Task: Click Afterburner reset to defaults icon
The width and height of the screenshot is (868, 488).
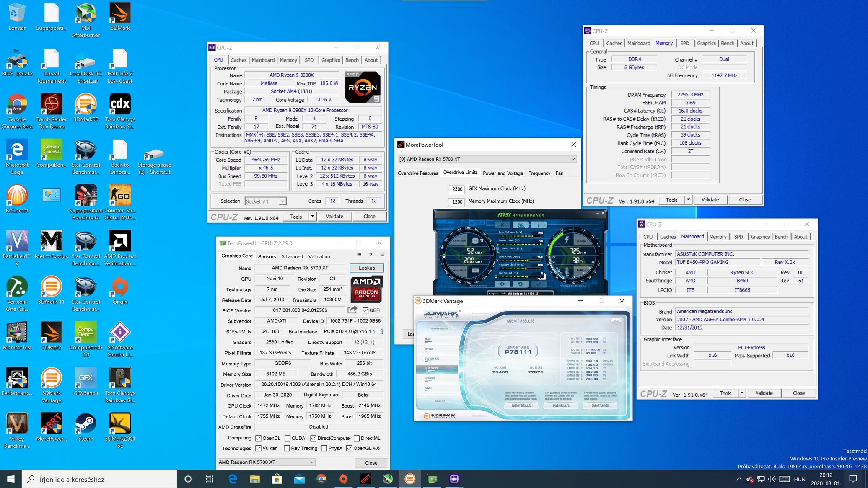Action: tap(520, 284)
